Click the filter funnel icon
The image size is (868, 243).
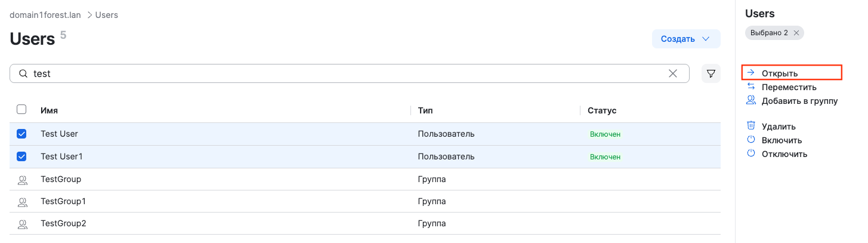pos(711,73)
